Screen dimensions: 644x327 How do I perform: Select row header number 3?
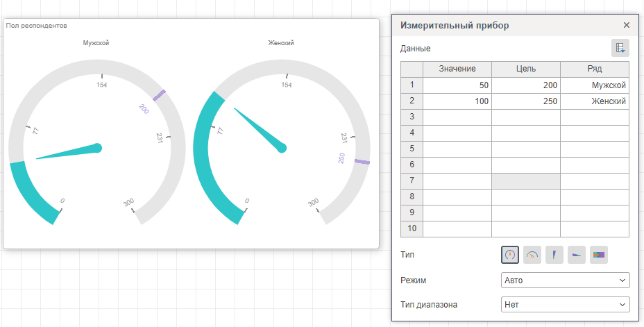pos(412,117)
